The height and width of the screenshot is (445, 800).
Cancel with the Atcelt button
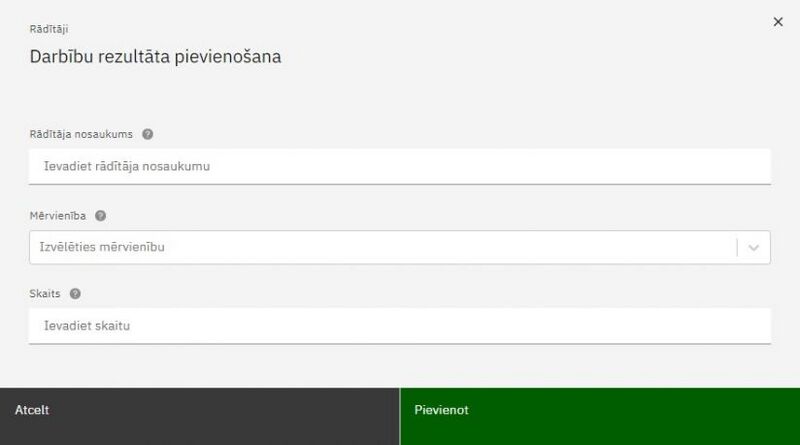click(199, 416)
